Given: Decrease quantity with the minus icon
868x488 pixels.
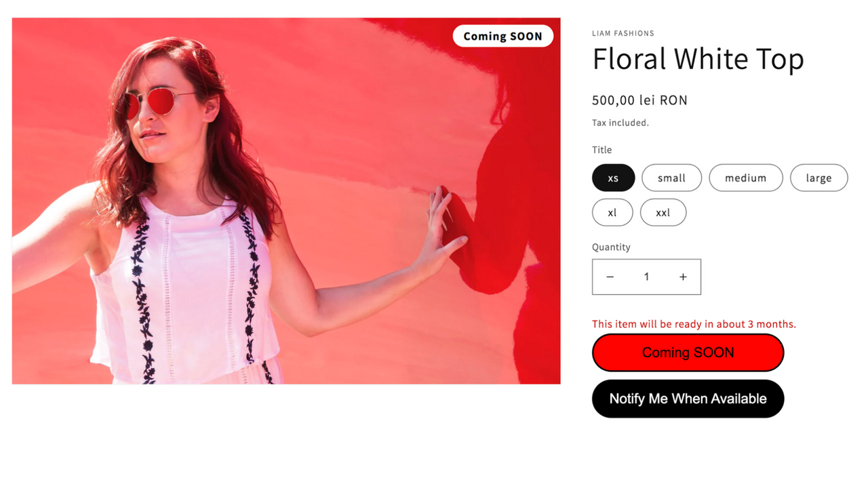Looking at the screenshot, I should pos(610,277).
